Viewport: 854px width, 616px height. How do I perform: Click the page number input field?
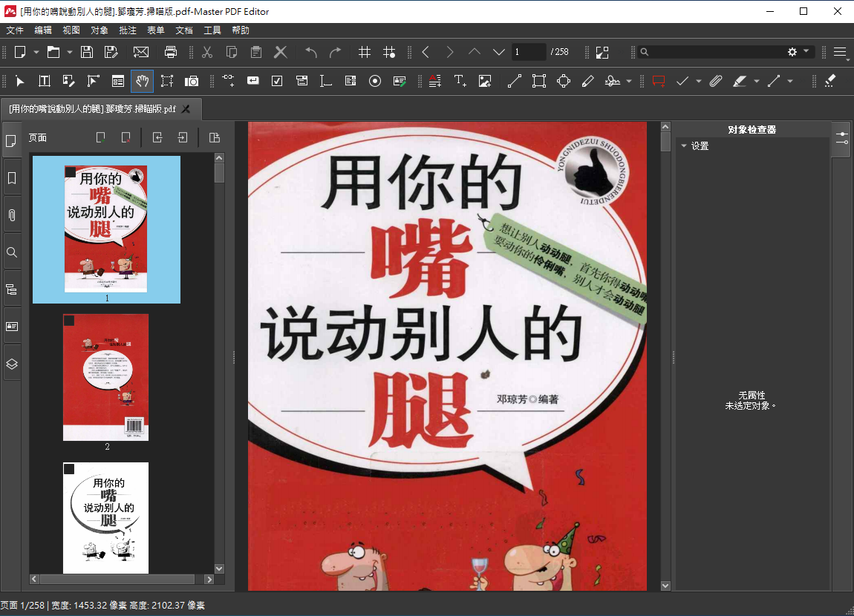pos(528,52)
